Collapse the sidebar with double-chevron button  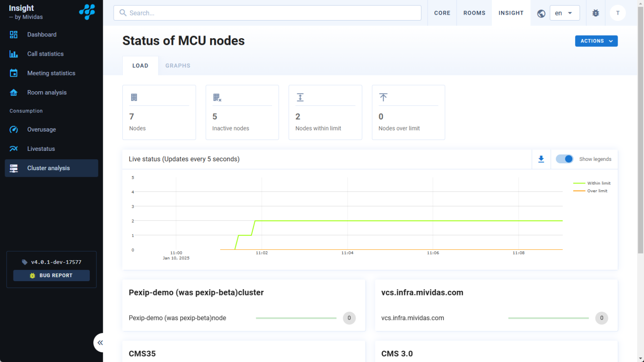coord(100,343)
